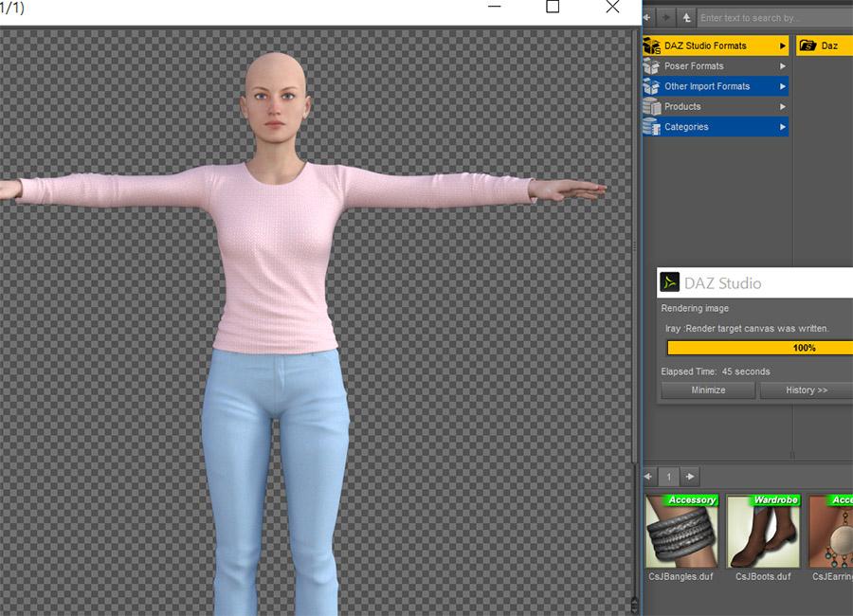Go to next content page
This screenshot has height=616, width=853.
690,477
